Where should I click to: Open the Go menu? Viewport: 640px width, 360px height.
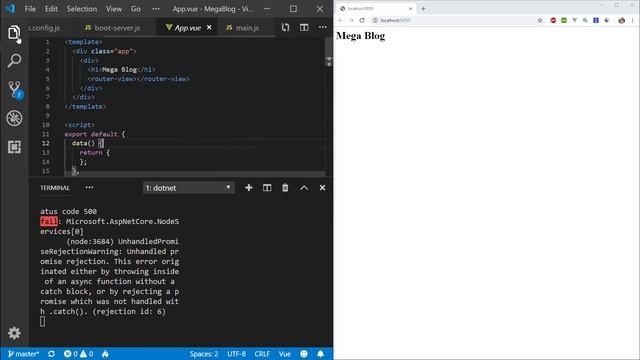point(136,9)
